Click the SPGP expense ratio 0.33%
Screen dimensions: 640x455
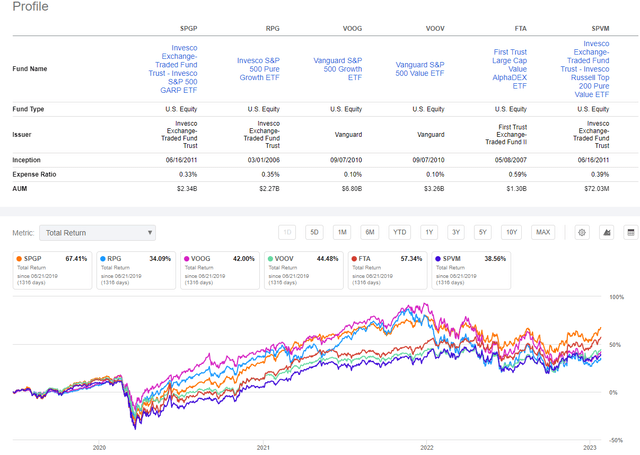click(188, 175)
